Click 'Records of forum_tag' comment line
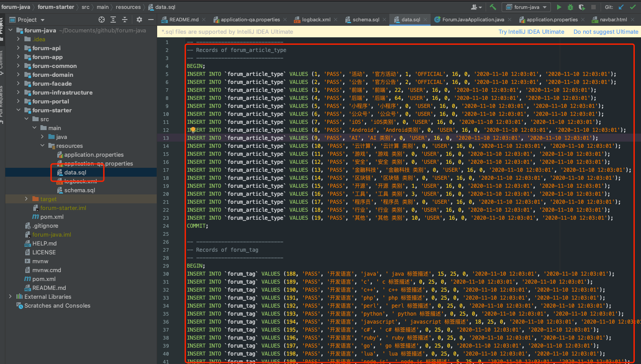 click(222, 249)
